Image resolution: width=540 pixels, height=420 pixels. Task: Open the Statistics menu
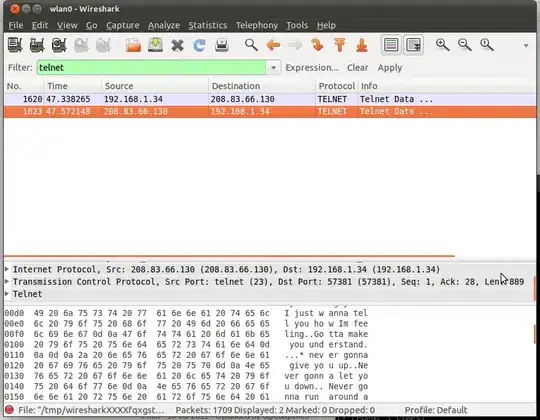coord(208,25)
